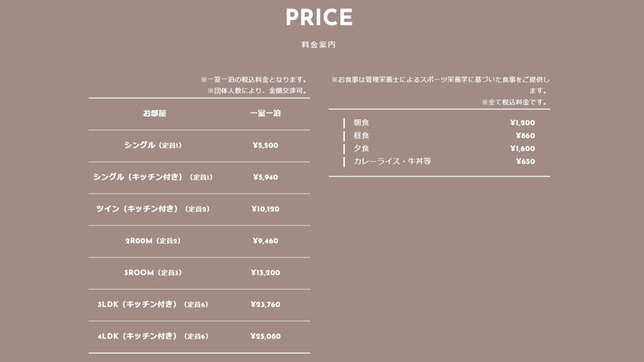
Task: Click the ¥13,200 price
Action: [x=265, y=273]
